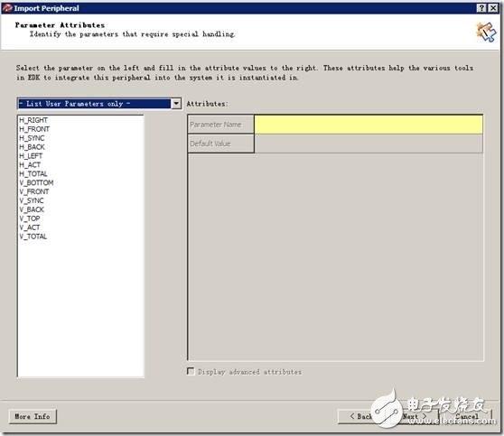The width and height of the screenshot is (504, 436).
Task: Click the More Info button
Action: pyautogui.click(x=33, y=417)
